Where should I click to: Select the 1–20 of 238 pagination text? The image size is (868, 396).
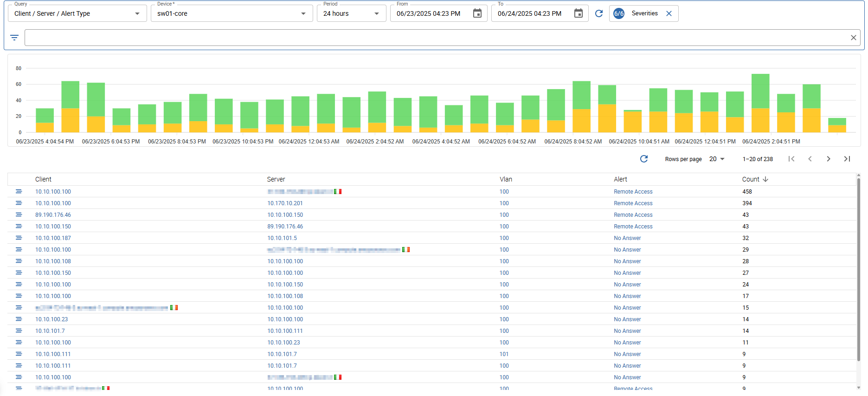point(758,159)
